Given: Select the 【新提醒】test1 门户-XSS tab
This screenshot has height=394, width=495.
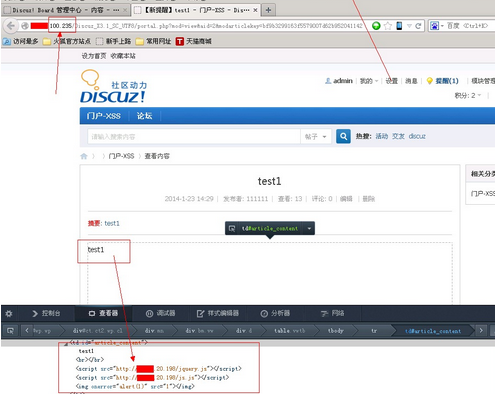Looking at the screenshot, I should click(196, 10).
